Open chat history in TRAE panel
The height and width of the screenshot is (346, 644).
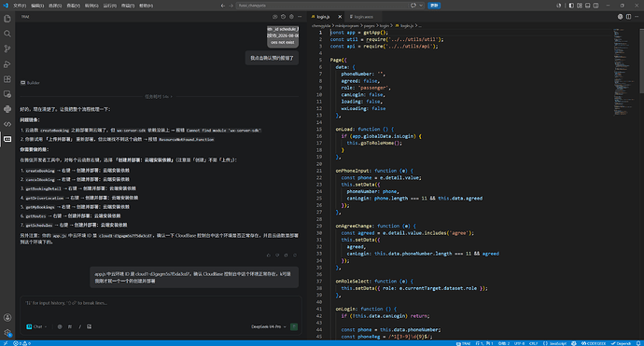pos(283,17)
